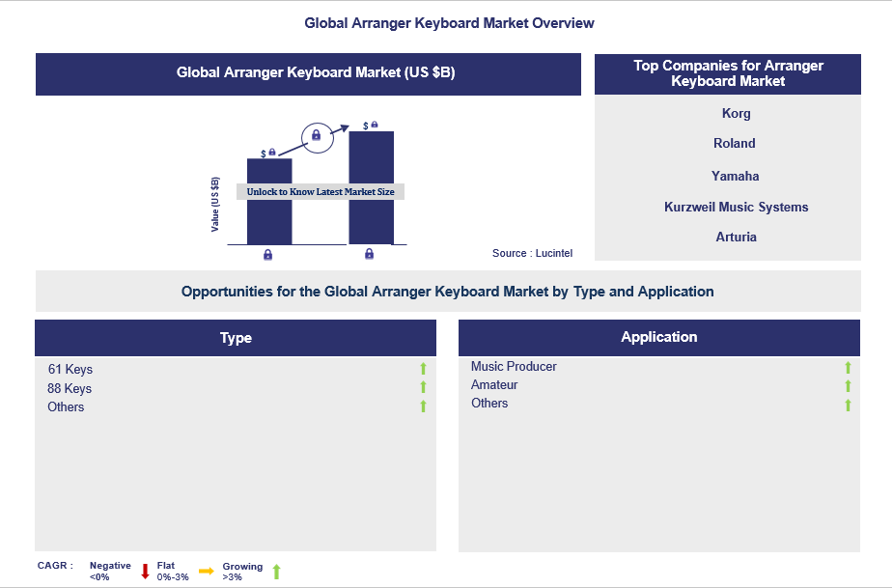Click the Value (US $B) axis label
Screen dimensions: 893x588
point(214,205)
